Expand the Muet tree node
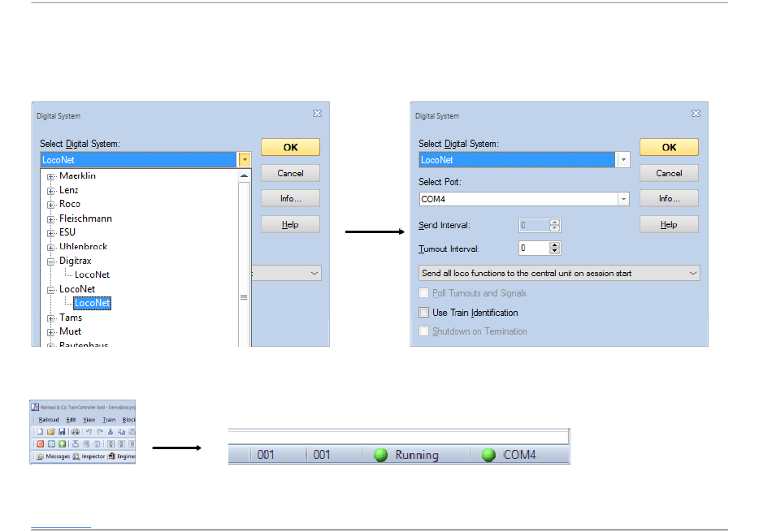This screenshot has height=532, width=772. [50, 332]
